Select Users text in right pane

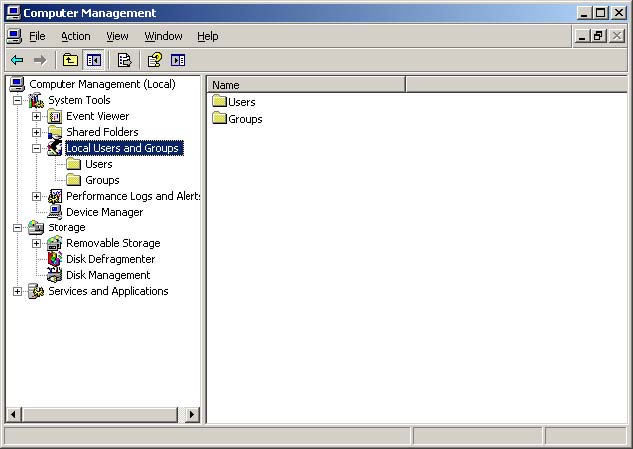tap(241, 102)
